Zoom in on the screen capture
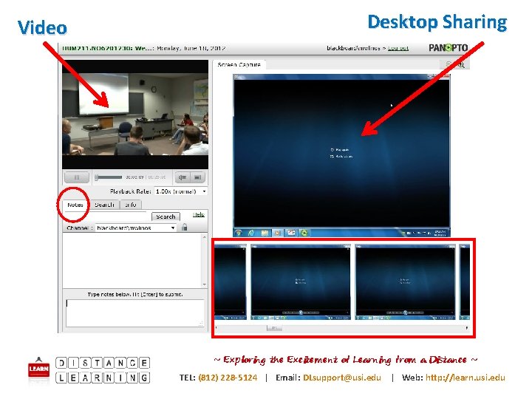The image size is (532, 399). [461, 64]
